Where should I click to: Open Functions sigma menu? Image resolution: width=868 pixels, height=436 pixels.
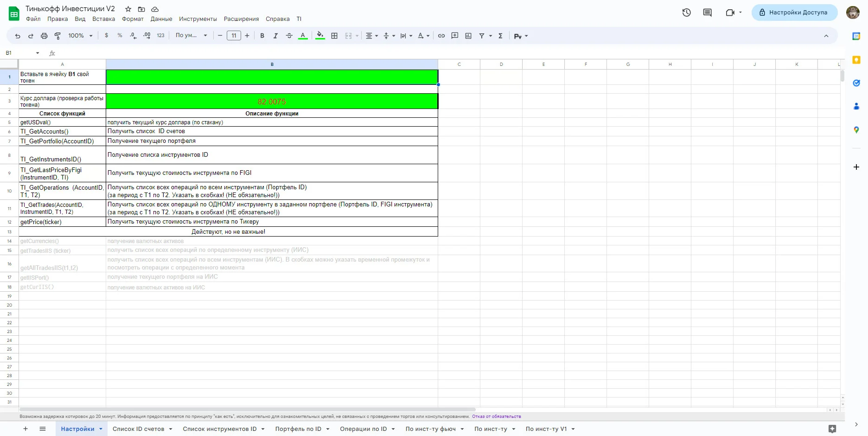pos(500,36)
